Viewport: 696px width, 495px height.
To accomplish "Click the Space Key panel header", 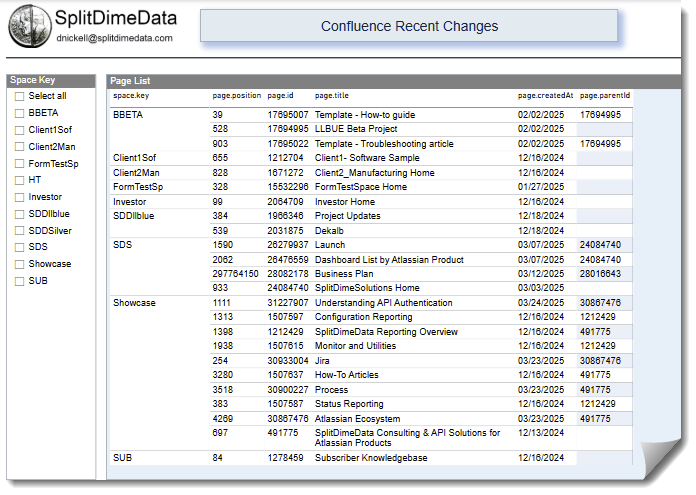I will pos(51,80).
